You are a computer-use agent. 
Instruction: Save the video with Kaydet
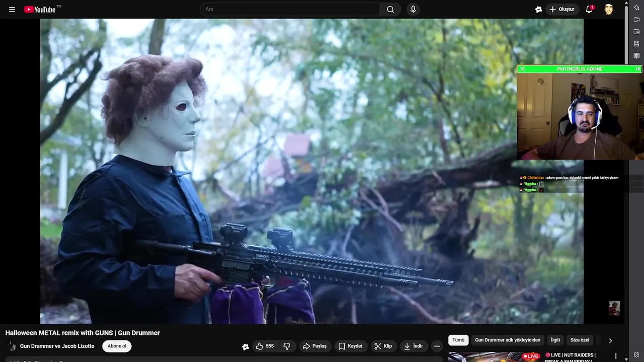(350, 346)
